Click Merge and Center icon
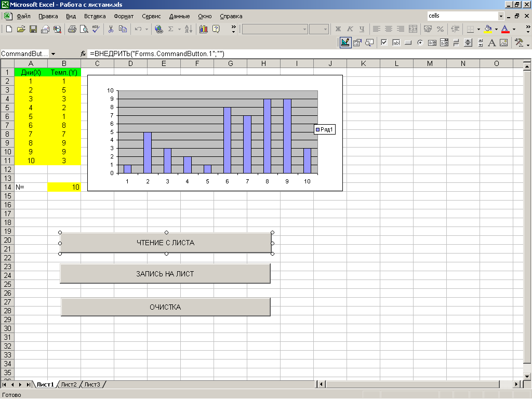The width and height of the screenshot is (532, 399). tap(413, 29)
